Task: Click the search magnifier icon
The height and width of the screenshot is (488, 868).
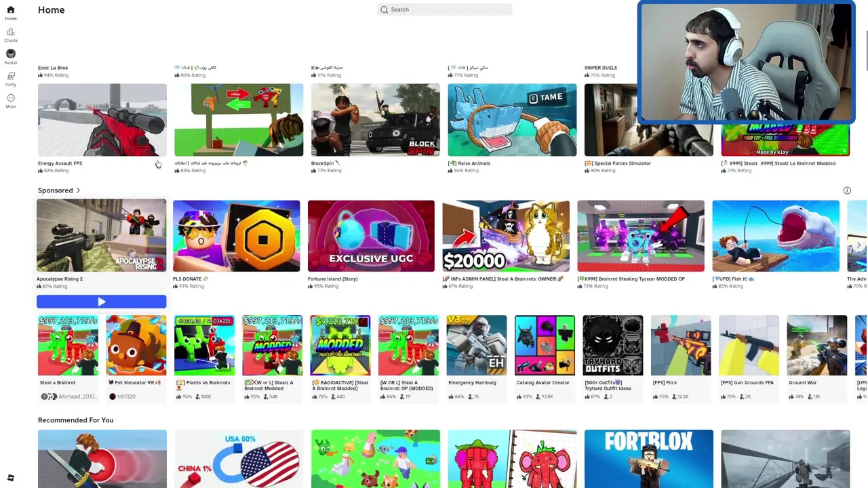Action: 384,9
